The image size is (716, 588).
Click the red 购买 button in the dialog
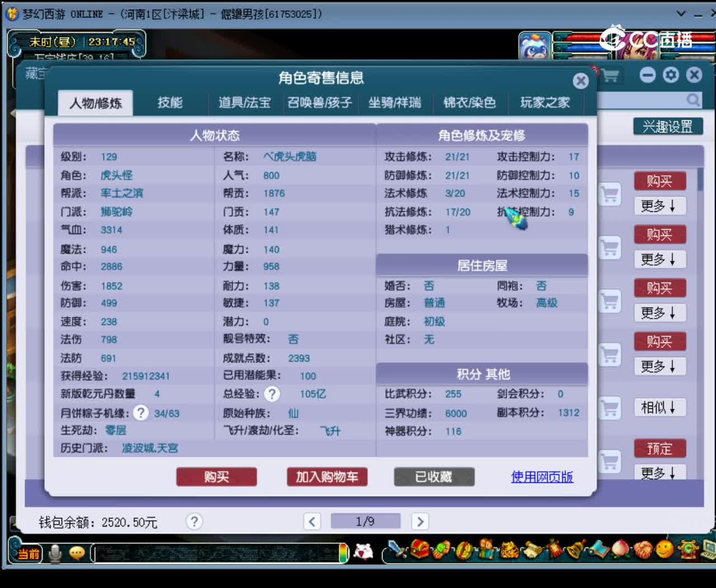click(x=216, y=477)
